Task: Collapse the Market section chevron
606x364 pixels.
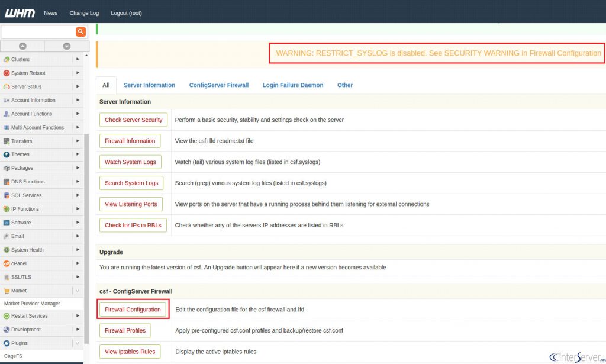Action: 78,291
